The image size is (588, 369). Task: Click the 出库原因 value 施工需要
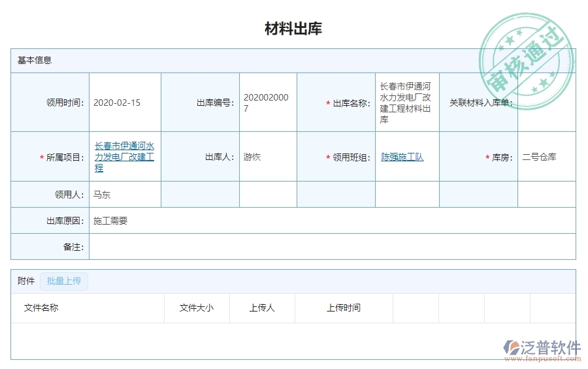110,221
